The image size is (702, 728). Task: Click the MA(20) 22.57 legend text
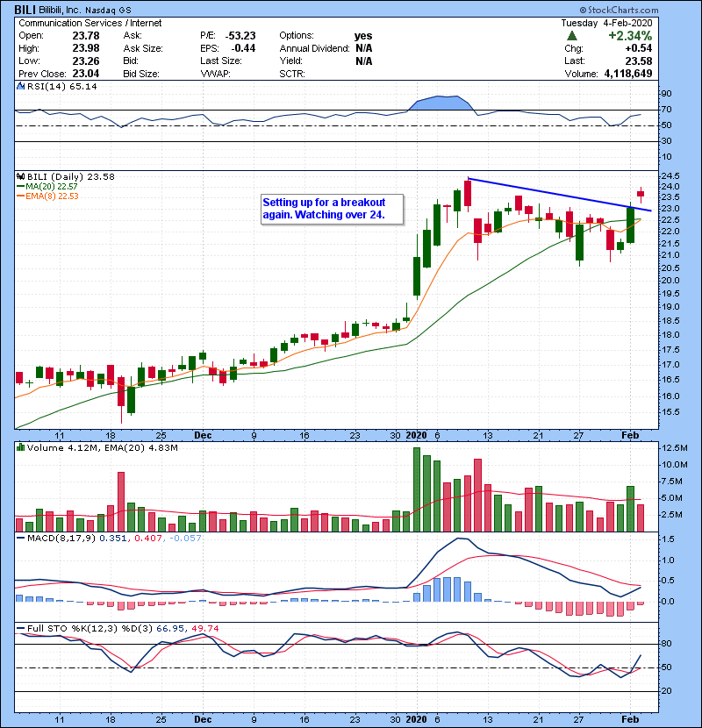[x=52, y=187]
